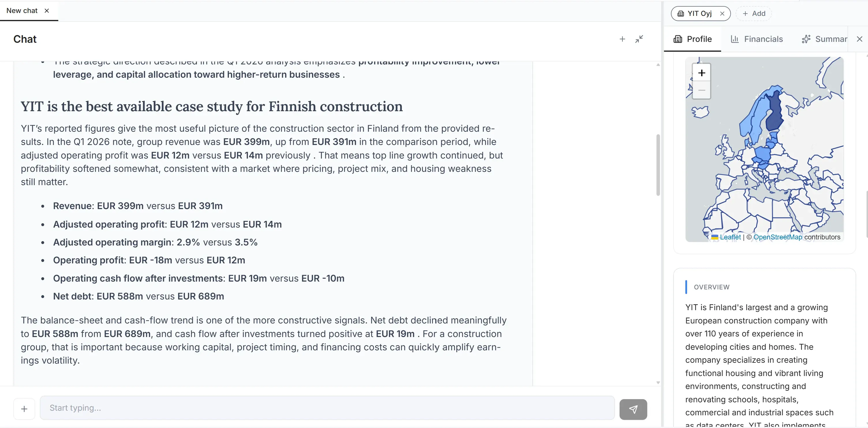The image size is (868, 428).
Task: Open the Leaflet attribution link
Action: tap(730, 237)
